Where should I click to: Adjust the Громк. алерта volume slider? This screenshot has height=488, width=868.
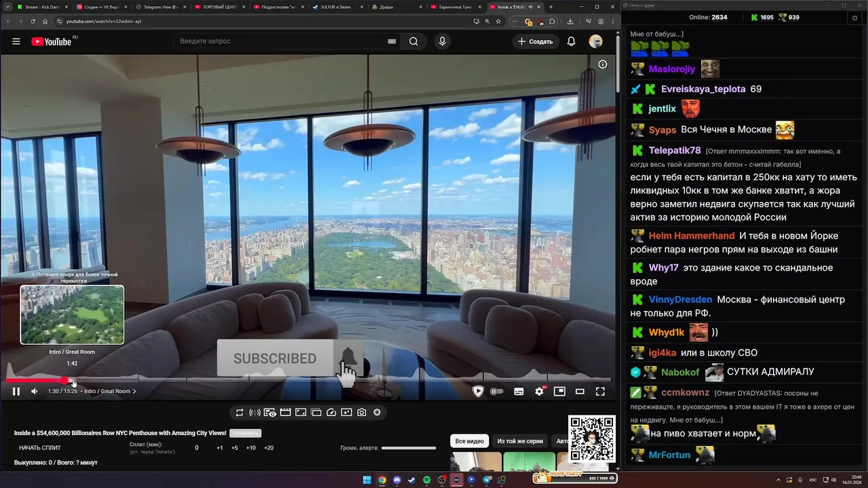(408, 448)
